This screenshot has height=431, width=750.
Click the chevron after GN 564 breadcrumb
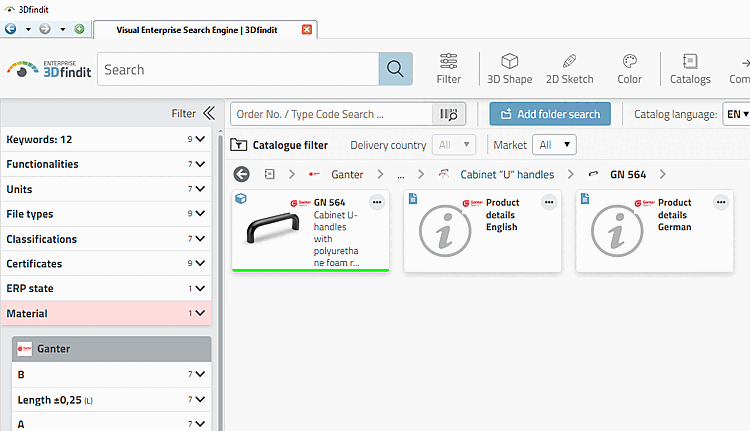tap(662, 175)
